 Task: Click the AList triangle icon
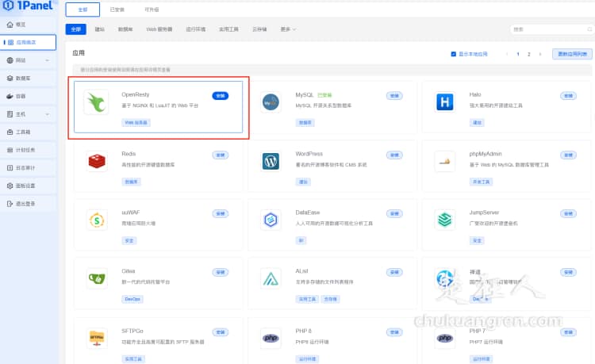271,279
